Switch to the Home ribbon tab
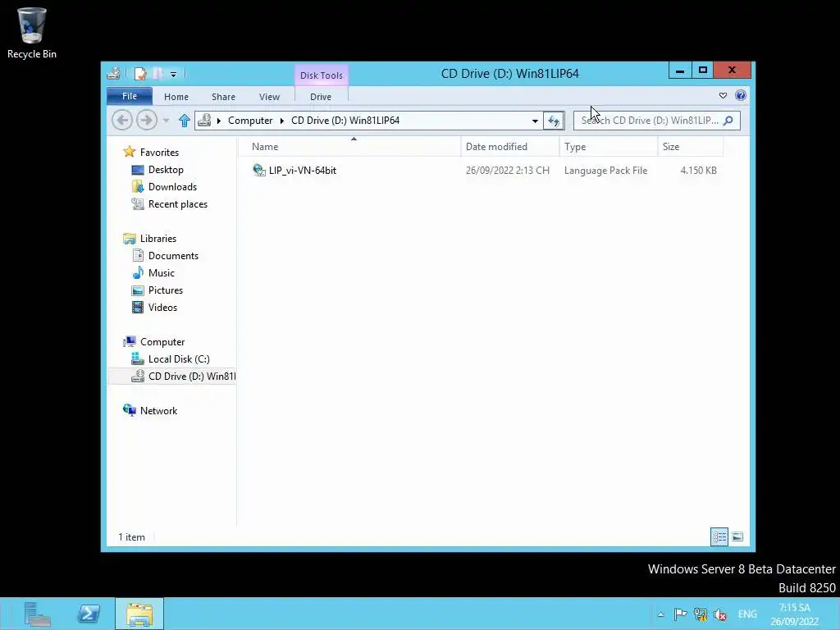 (x=176, y=97)
